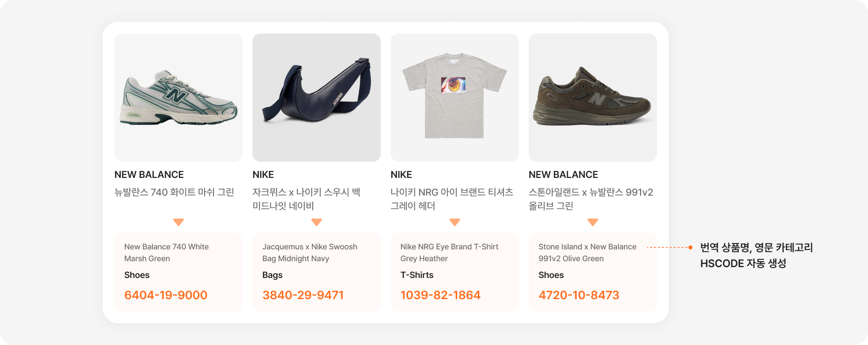Open the navy Jacquemus crossbody bag image
The width and height of the screenshot is (868, 345).
point(317,98)
